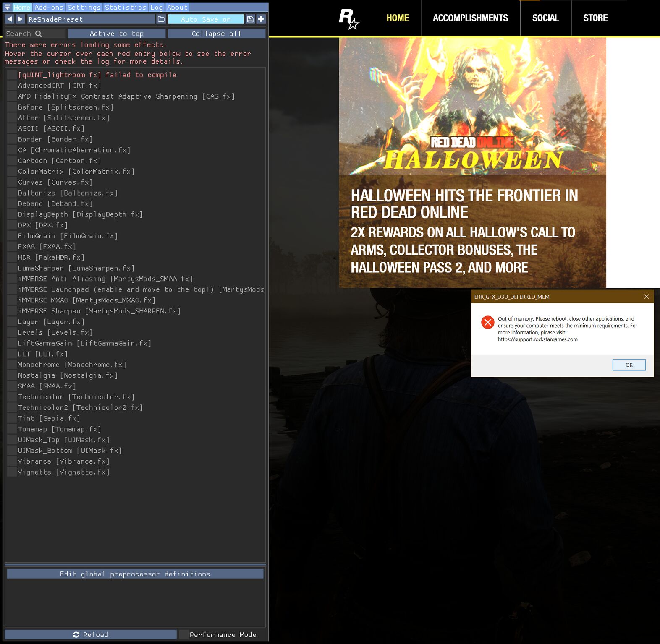Image resolution: width=660 pixels, height=644 pixels.
Task: Click the support.rockstargames.com URL text
Action: tap(537, 339)
